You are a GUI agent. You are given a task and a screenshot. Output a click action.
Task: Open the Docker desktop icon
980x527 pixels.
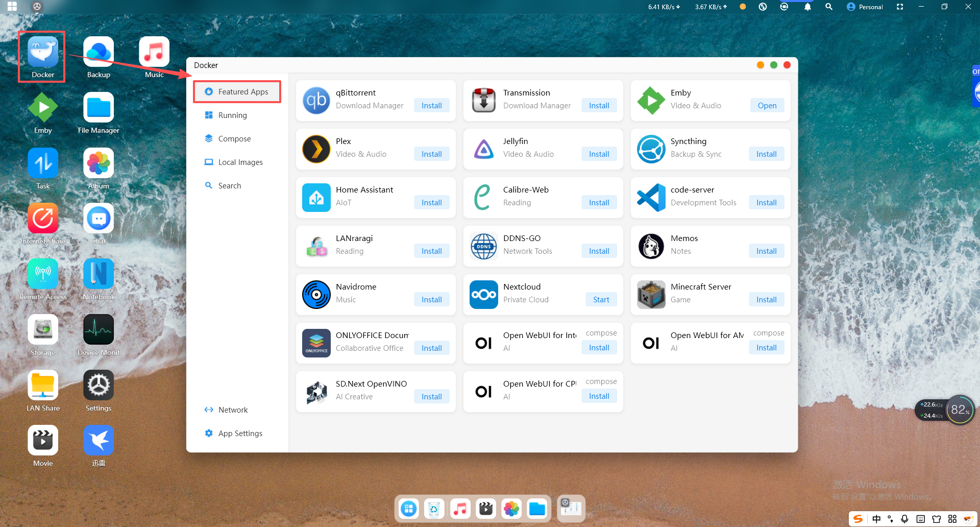[x=43, y=52]
